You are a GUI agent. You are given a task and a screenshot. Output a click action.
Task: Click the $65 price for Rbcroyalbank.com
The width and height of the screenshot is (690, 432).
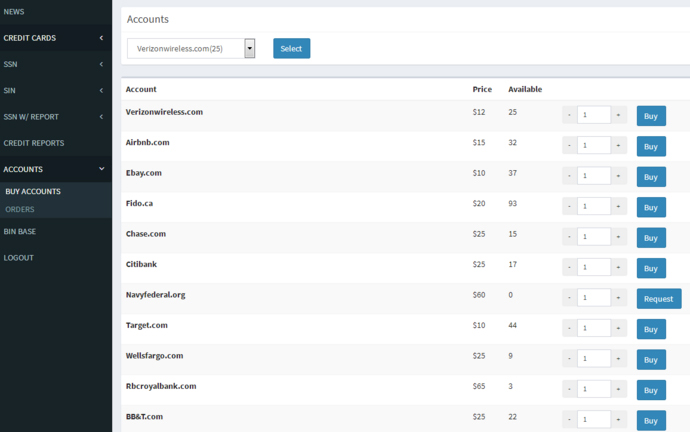(x=479, y=386)
